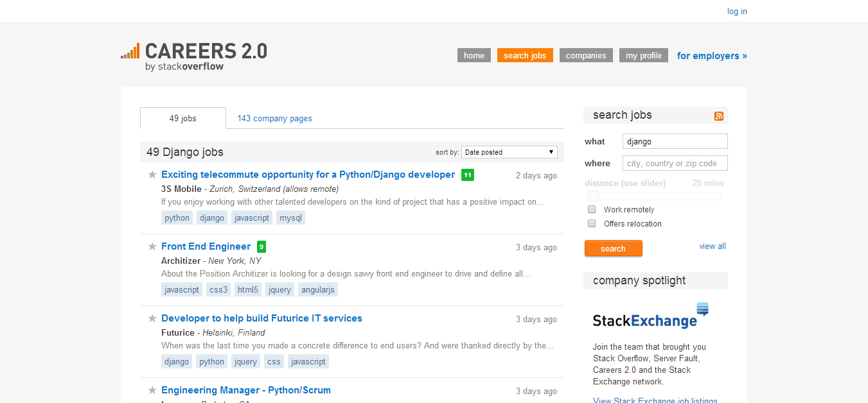
Task: Select the css3 tag
Action: click(218, 290)
